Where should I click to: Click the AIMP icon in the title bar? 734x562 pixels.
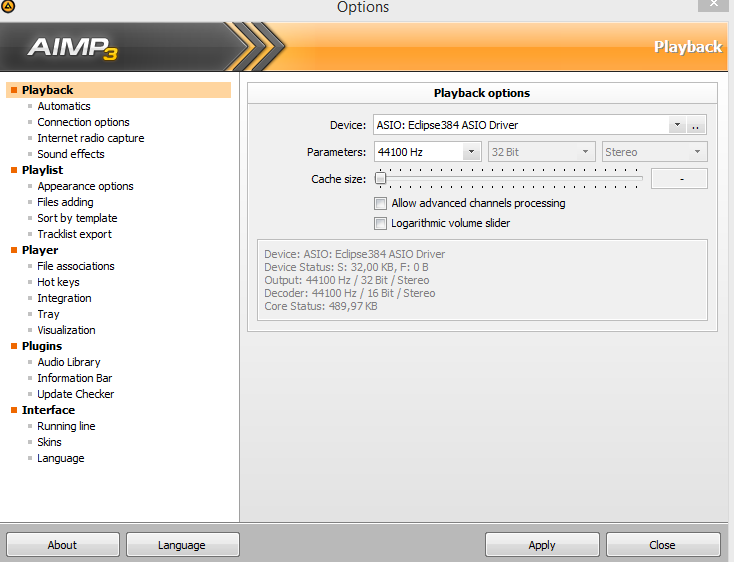click(x=7, y=6)
